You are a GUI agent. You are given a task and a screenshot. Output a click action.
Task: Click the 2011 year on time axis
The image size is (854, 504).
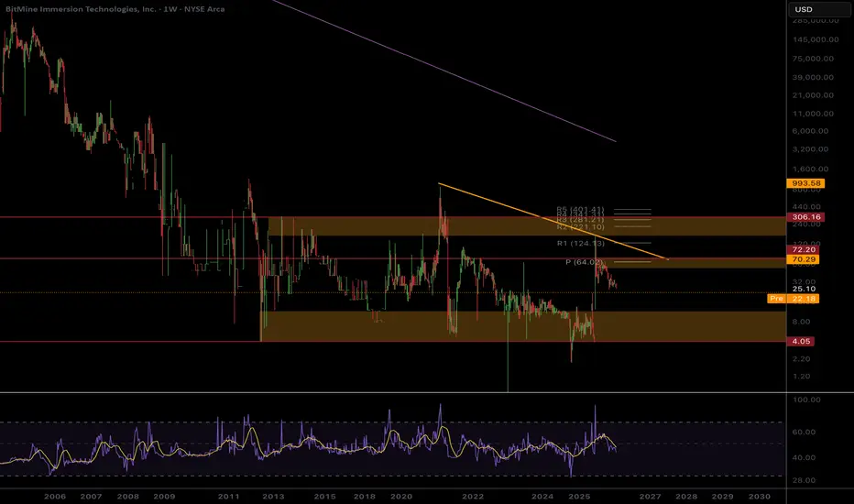(229, 497)
